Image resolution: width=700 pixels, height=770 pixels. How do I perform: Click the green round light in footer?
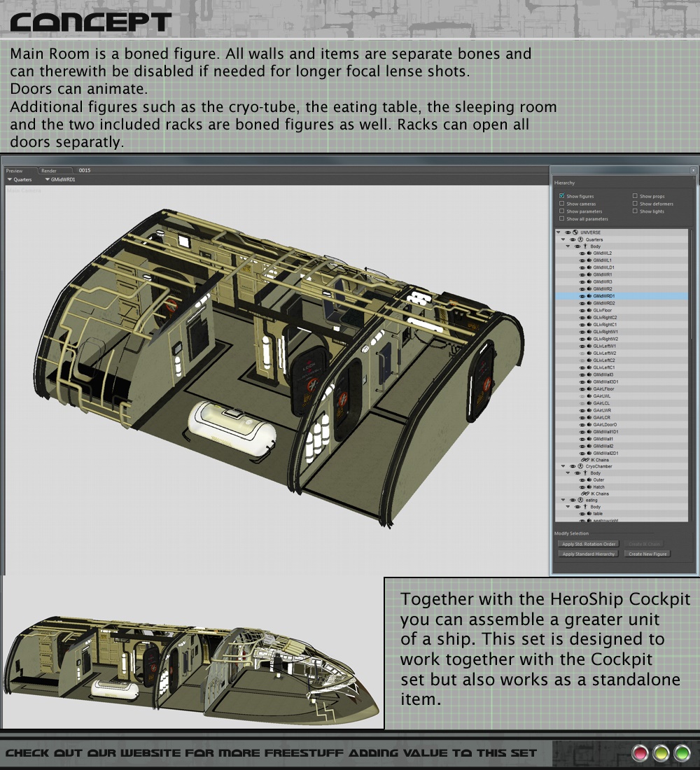682,752
